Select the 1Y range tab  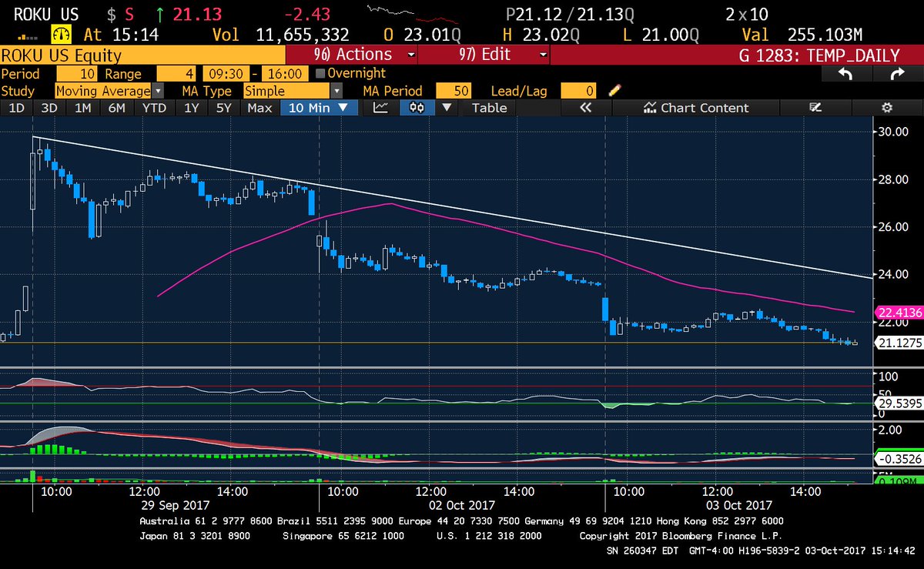pyautogui.click(x=191, y=108)
